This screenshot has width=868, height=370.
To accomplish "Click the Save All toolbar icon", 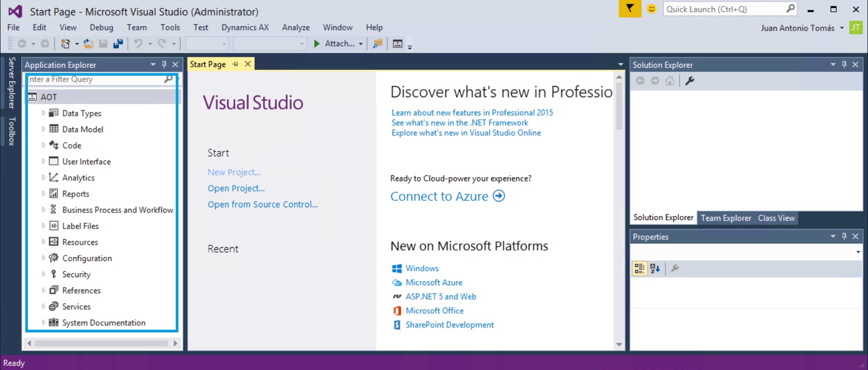I will click(x=118, y=43).
